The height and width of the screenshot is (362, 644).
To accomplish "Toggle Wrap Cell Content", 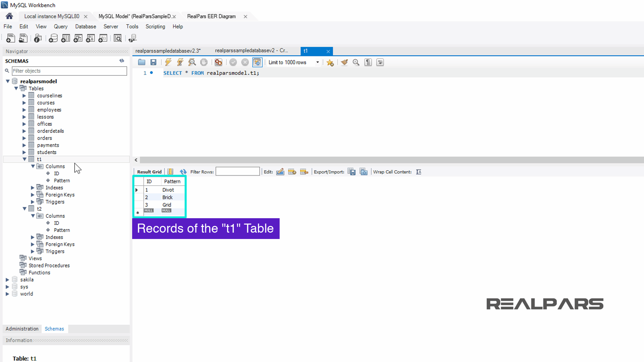I will pos(419,172).
